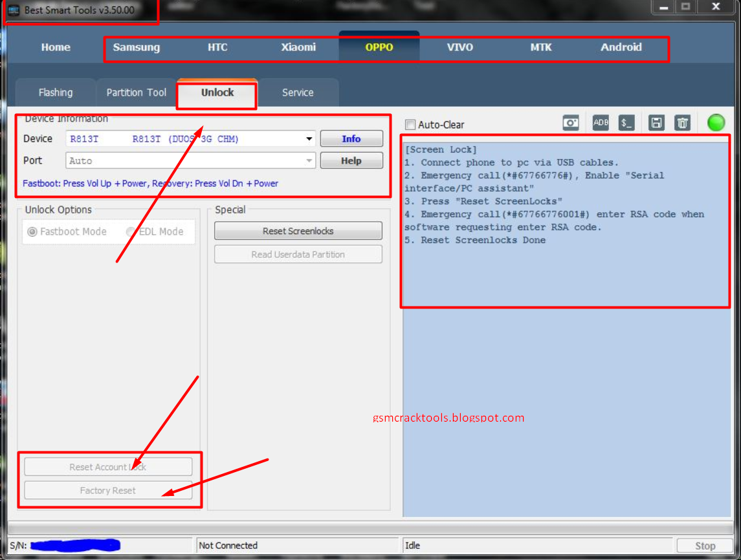Screen dimensions: 741x560
Task: Enable the Auto-Clear checkbox
Action: pos(410,125)
